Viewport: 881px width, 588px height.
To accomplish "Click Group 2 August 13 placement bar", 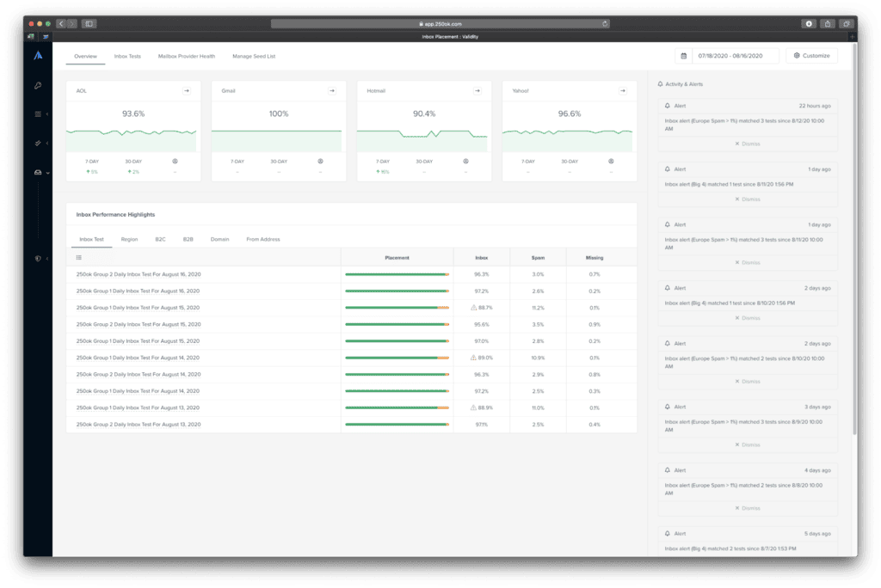I will click(x=397, y=424).
